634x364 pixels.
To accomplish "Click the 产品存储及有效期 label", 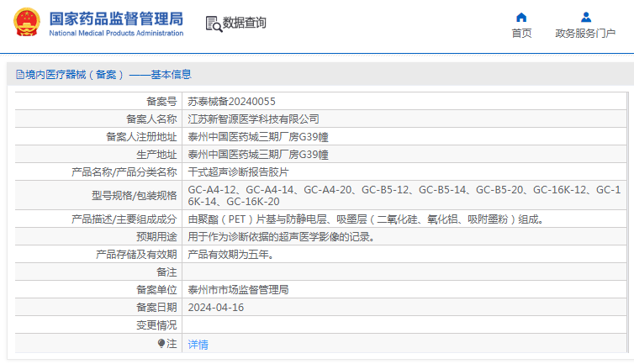I will [136, 255].
